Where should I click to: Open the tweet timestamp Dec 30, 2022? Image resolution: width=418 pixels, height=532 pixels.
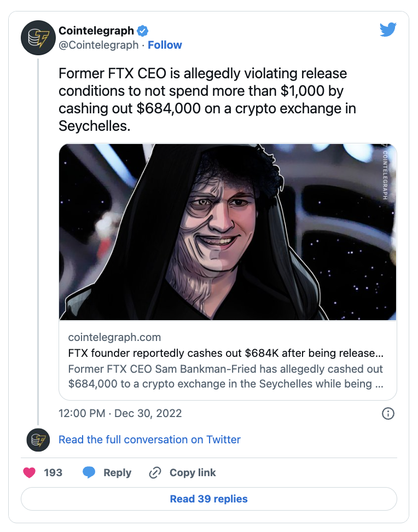click(x=120, y=413)
